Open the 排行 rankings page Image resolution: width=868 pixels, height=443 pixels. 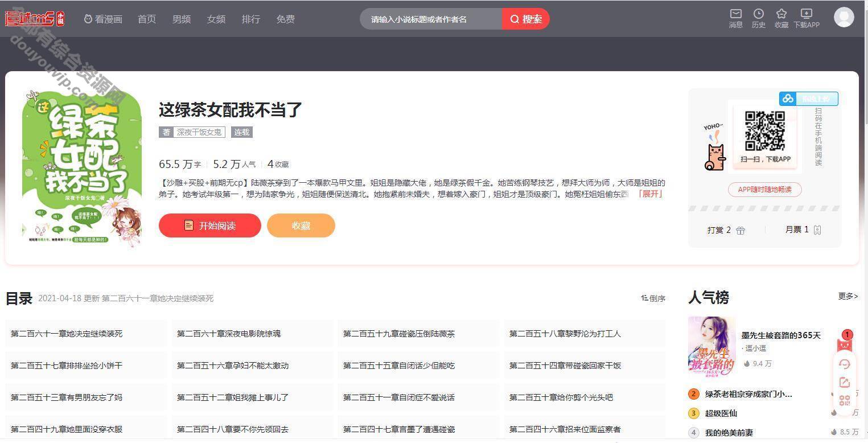[251, 19]
